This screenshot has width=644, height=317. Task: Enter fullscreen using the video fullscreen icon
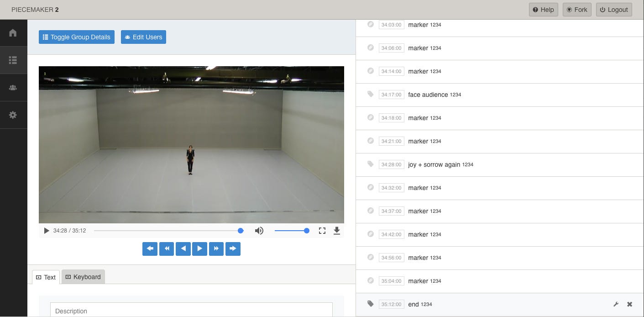point(322,231)
